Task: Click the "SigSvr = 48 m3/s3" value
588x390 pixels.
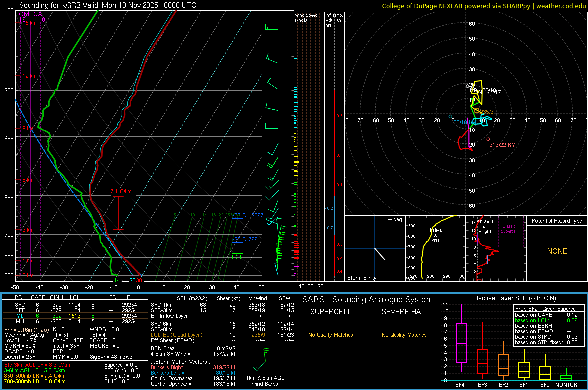Action: coord(111,357)
